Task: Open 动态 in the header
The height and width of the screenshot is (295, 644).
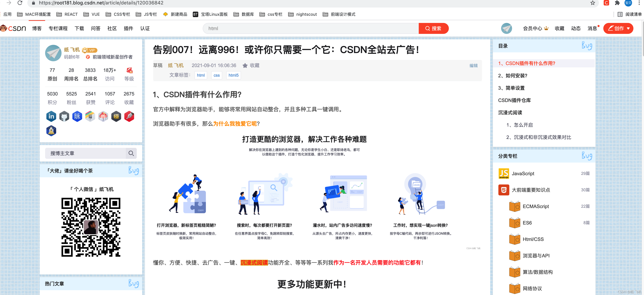Action: [x=576, y=29]
